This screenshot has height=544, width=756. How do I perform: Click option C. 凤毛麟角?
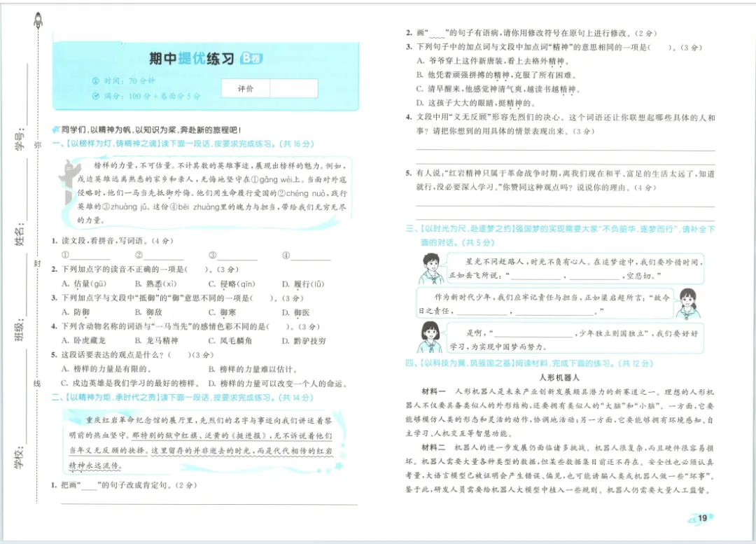click(230, 340)
